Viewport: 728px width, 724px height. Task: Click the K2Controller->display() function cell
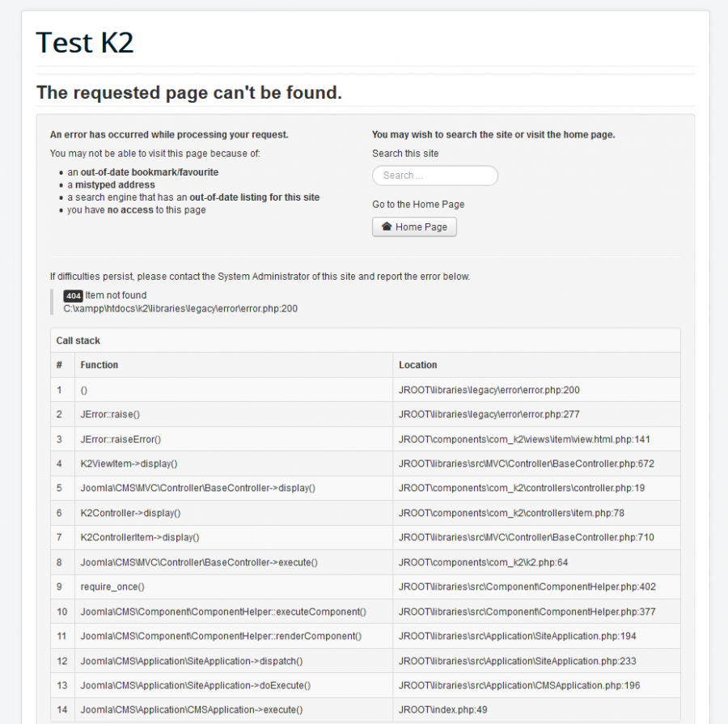pos(130,513)
